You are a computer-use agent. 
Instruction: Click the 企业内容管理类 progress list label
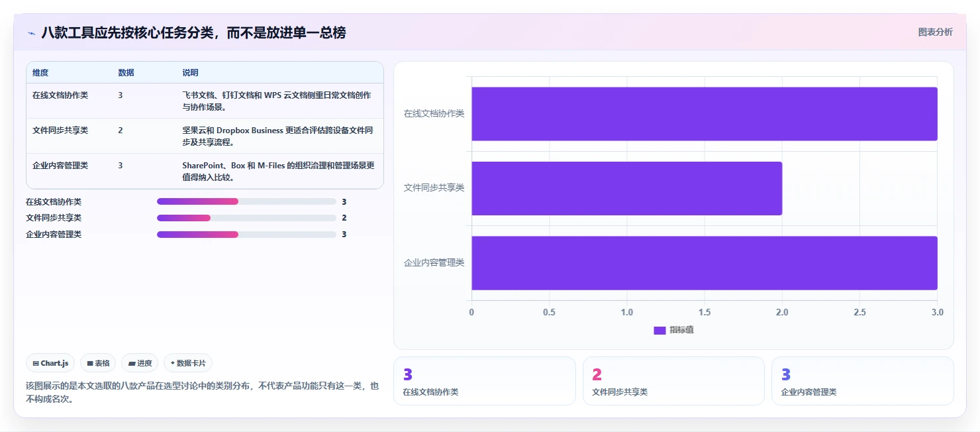[54, 235]
